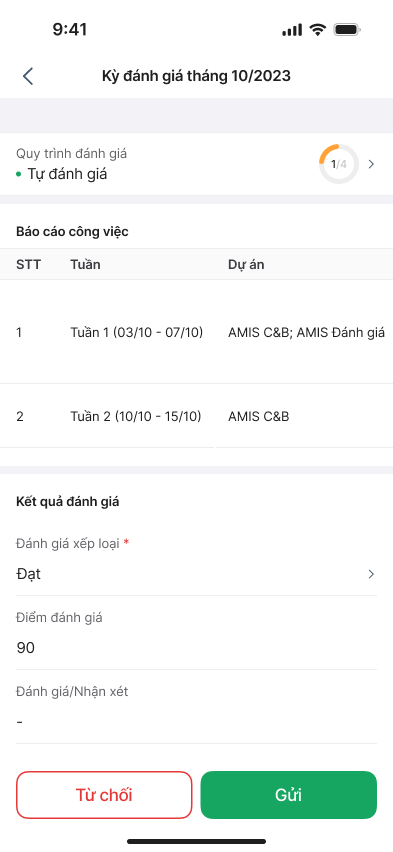Screen dimensions: 393x852
Task: Tap AMIS C&B; AMIS Đánh giá project cell
Action: pos(307,332)
